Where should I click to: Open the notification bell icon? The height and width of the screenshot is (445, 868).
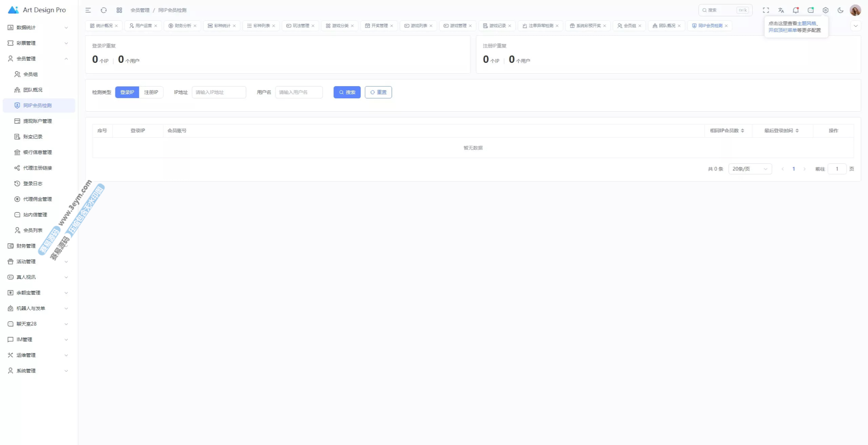tap(796, 10)
